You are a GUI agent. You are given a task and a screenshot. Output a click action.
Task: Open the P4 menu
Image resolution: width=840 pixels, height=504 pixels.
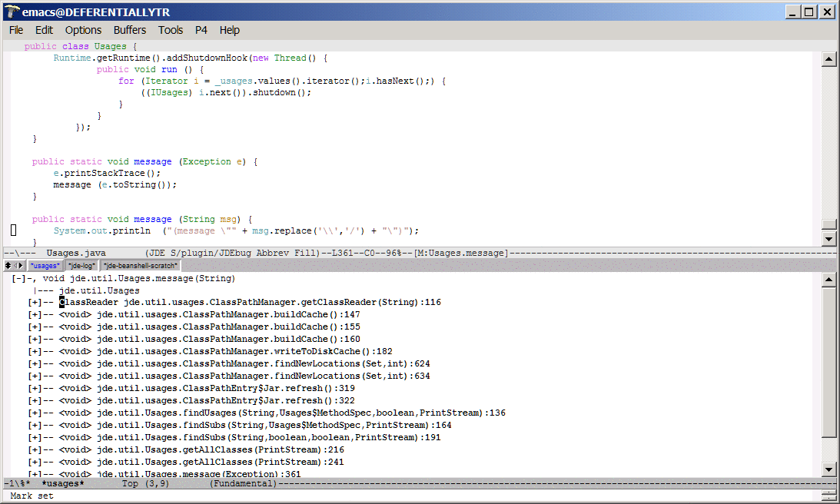(x=201, y=30)
